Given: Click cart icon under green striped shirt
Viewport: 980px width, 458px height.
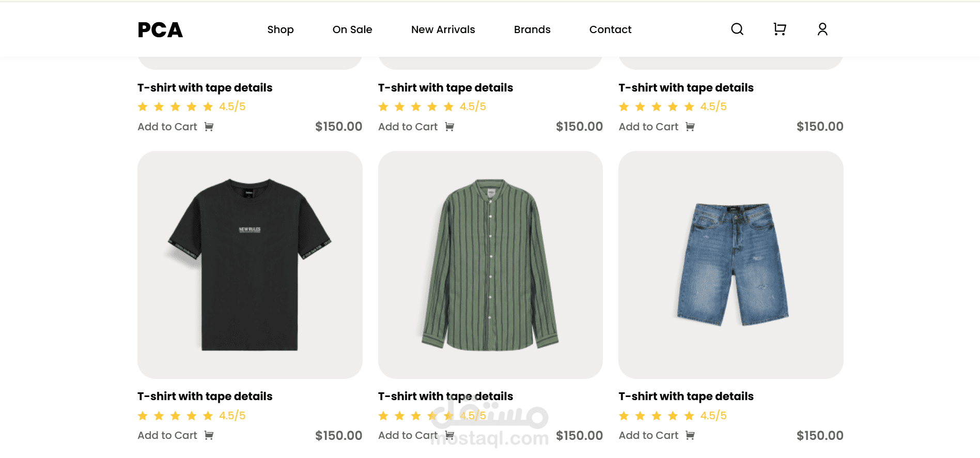Looking at the screenshot, I should click(450, 435).
